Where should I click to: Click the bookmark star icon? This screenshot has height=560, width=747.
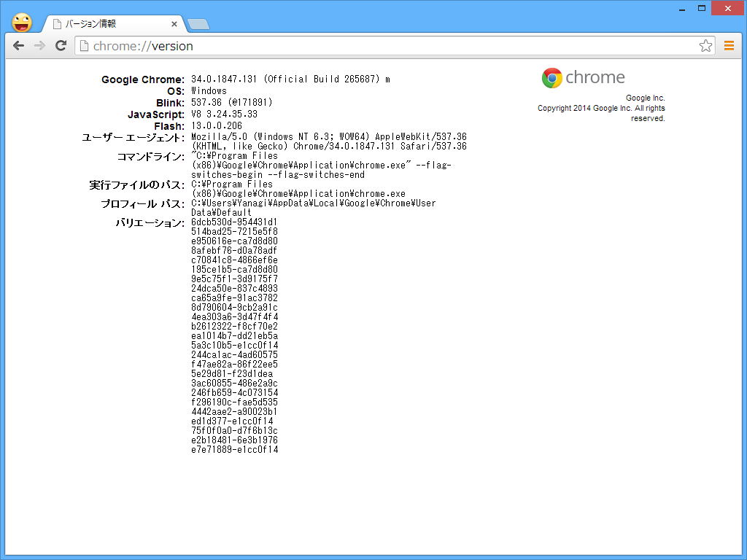705,45
